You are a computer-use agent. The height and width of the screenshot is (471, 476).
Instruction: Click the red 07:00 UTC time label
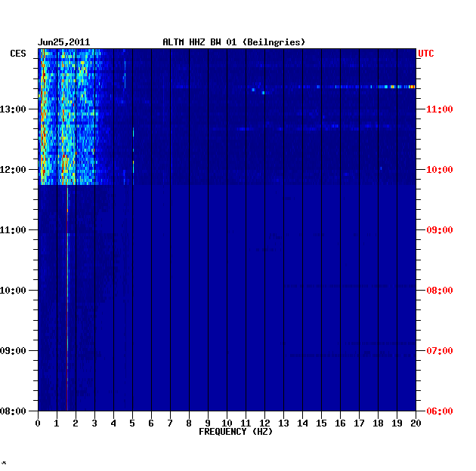440,351
